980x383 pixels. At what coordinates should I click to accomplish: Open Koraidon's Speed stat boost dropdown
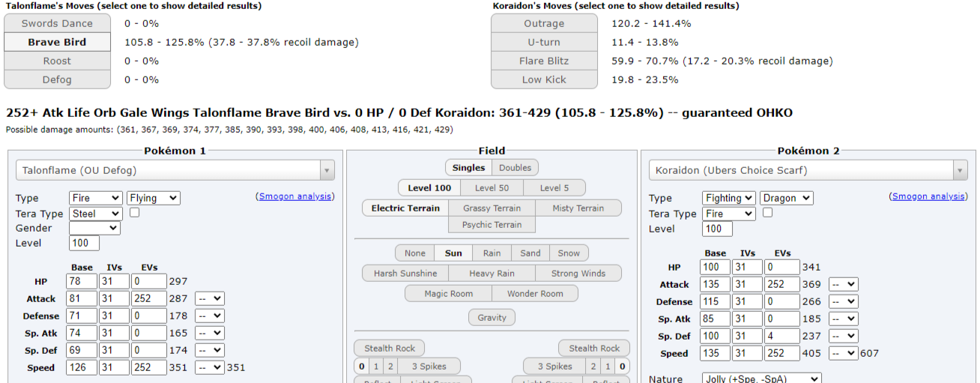pos(843,353)
